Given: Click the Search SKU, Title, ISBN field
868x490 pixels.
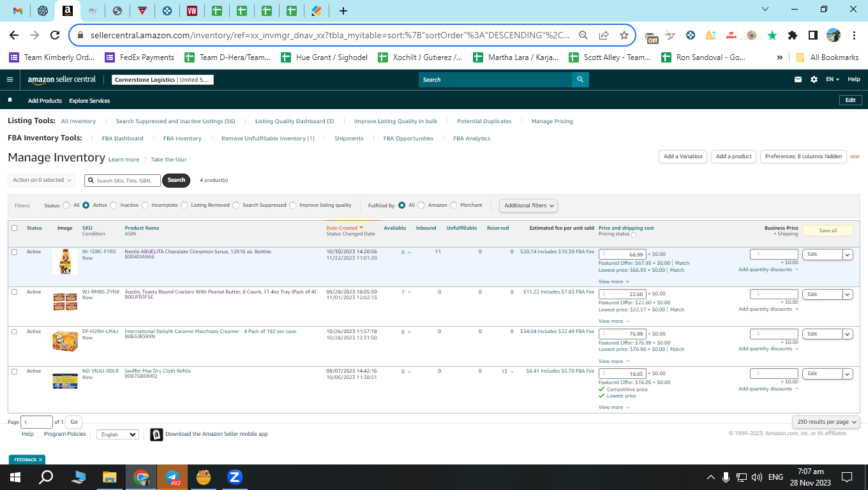Looking at the screenshot, I should [x=122, y=181].
